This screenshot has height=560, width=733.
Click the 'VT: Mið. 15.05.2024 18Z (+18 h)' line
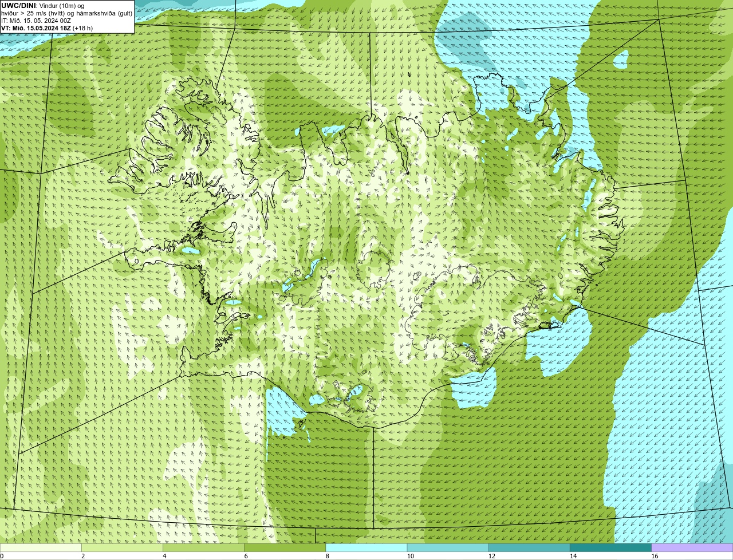click(x=47, y=28)
